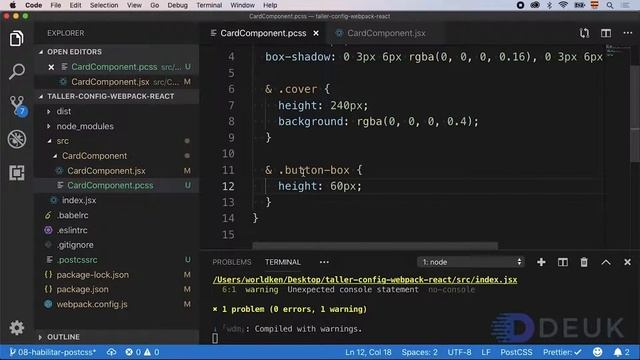Screen dimensions: 640x360
Task: Maximize the panel with the up chevron
Action: tap(606, 262)
